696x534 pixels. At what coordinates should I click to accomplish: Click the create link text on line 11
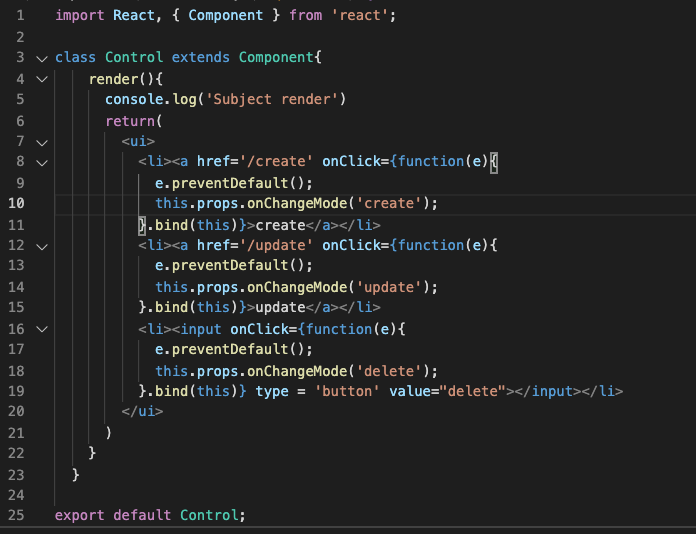coord(281,225)
